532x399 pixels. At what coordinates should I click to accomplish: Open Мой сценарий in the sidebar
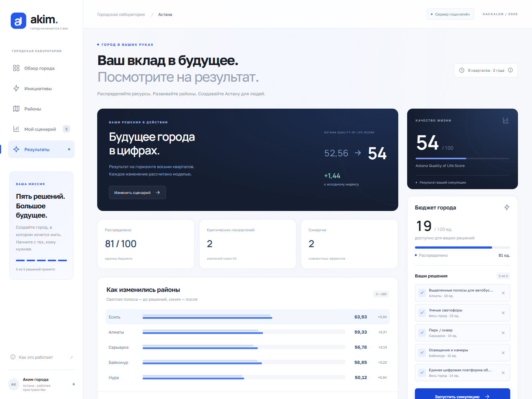(x=41, y=129)
